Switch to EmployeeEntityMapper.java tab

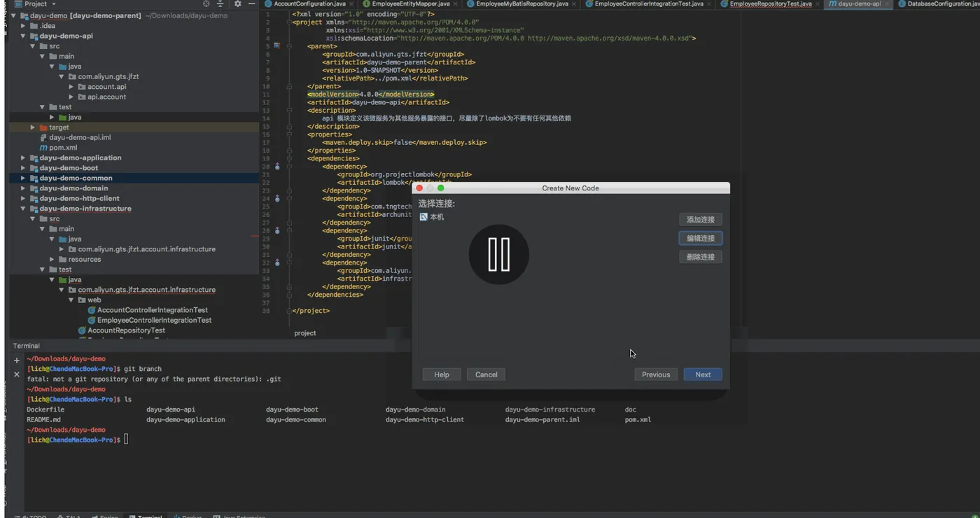411,4
